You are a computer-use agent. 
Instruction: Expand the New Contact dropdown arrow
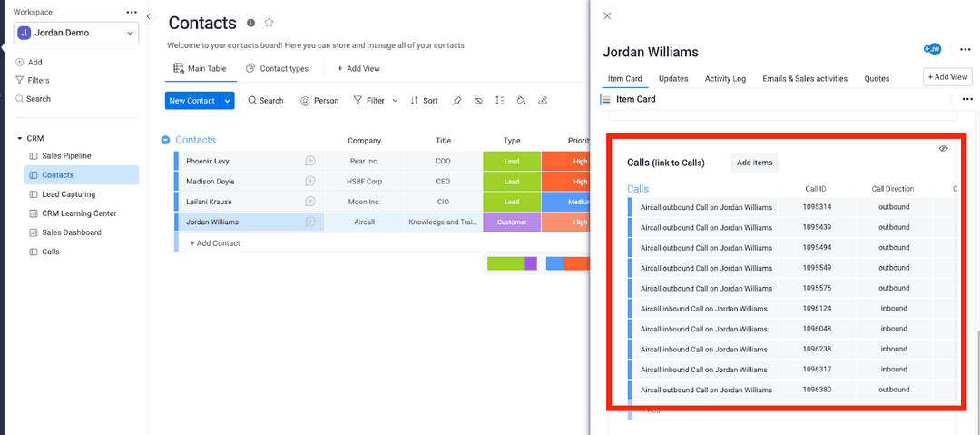[227, 101]
